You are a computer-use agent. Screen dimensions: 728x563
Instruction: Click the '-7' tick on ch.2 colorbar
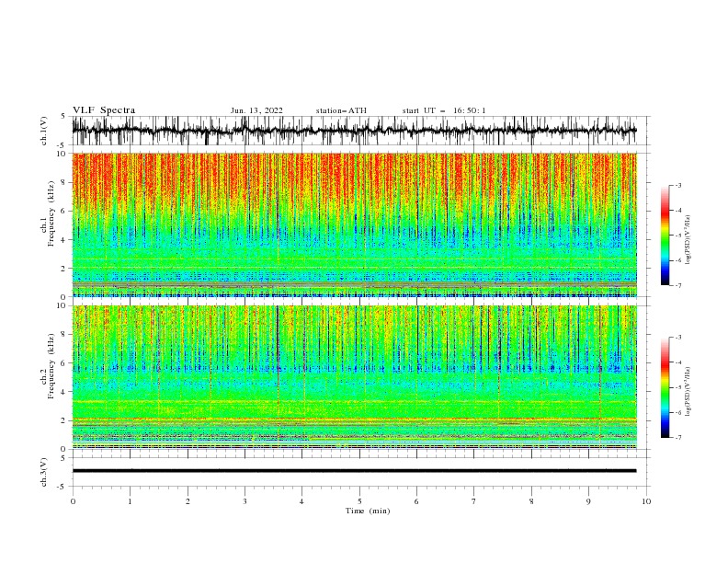click(677, 437)
